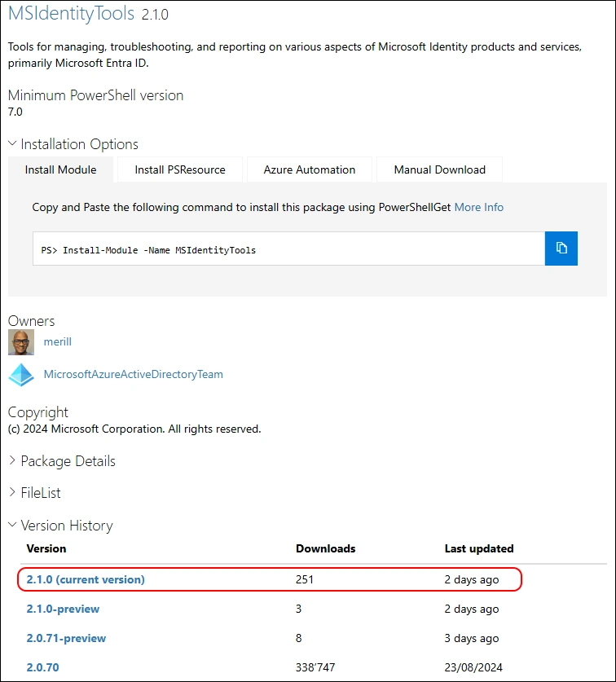
Task: Open version 2.1.0 (current version) link
Action: [x=86, y=579]
